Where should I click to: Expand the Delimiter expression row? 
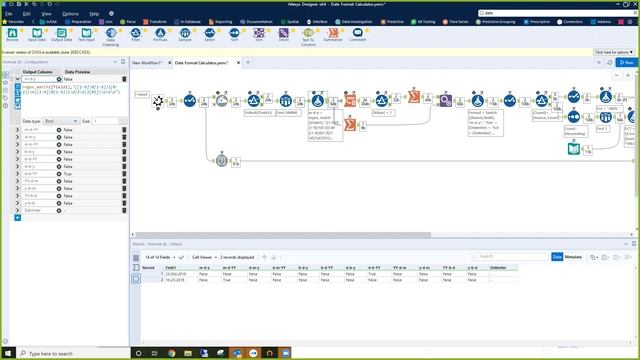(x=18, y=210)
